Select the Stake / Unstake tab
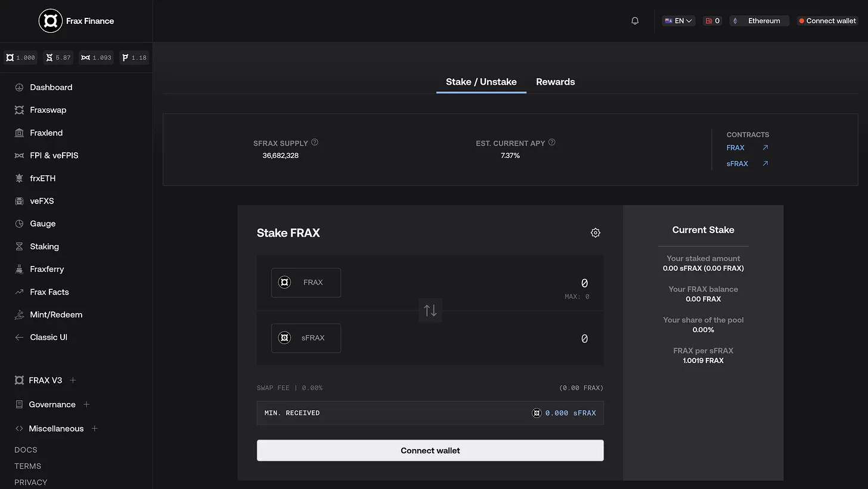 tap(481, 82)
